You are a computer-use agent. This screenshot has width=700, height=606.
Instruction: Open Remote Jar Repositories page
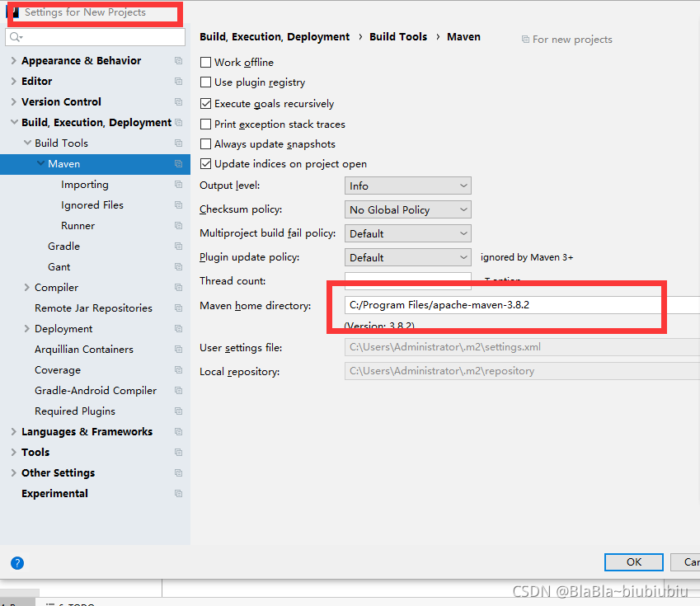click(93, 308)
